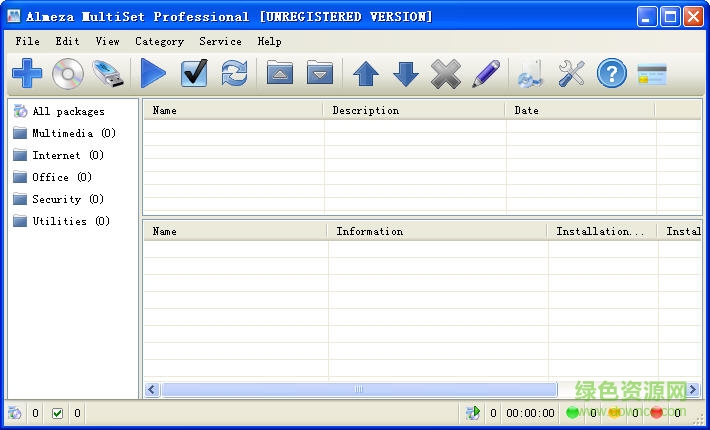Click the pencil edit icon
The height and width of the screenshot is (430, 710).
485,74
